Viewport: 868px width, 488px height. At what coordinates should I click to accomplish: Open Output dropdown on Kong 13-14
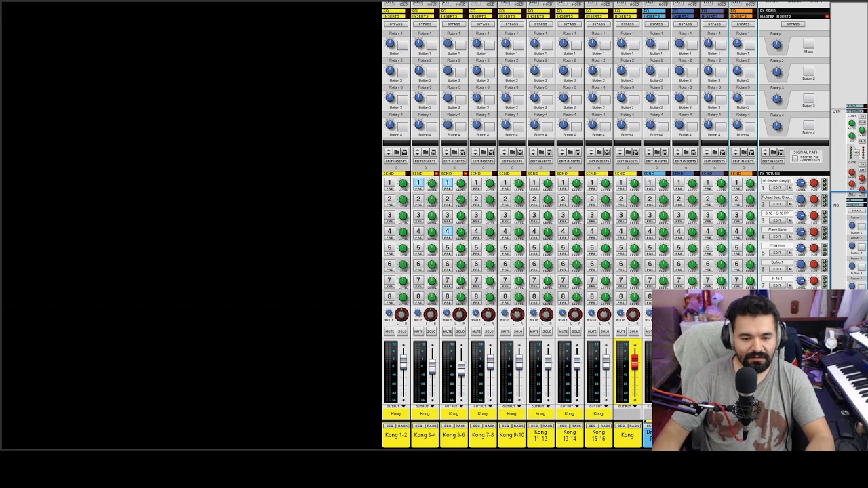coord(570,407)
